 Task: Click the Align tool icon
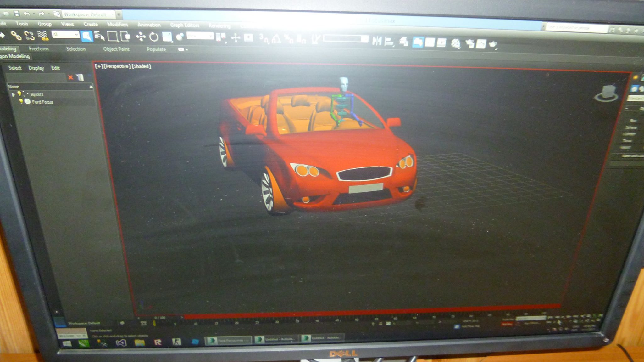(389, 41)
